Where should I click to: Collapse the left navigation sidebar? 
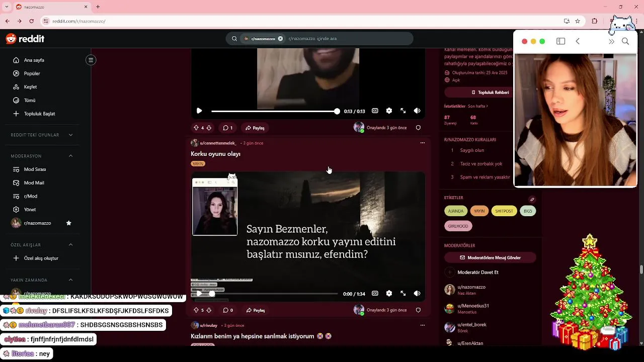click(91, 60)
